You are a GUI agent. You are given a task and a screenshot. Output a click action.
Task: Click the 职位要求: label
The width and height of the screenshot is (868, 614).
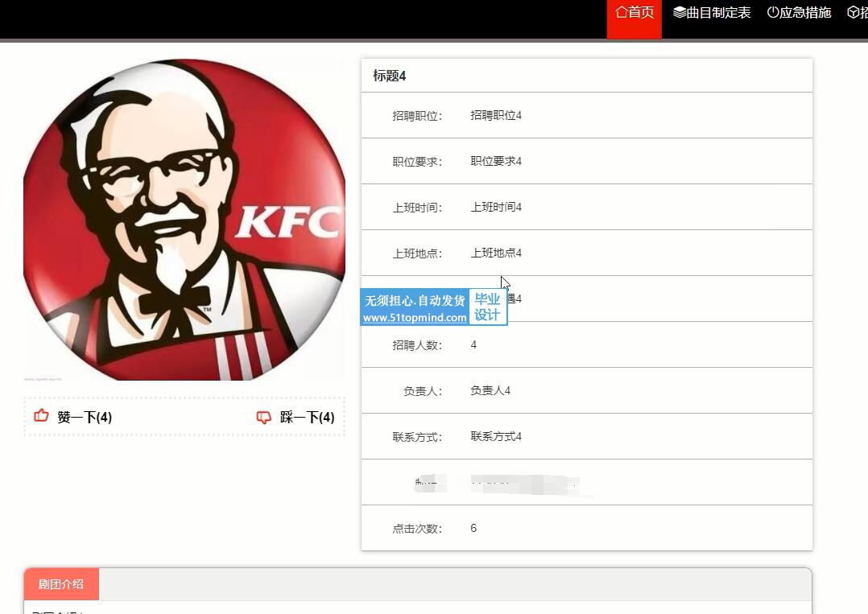click(x=417, y=162)
